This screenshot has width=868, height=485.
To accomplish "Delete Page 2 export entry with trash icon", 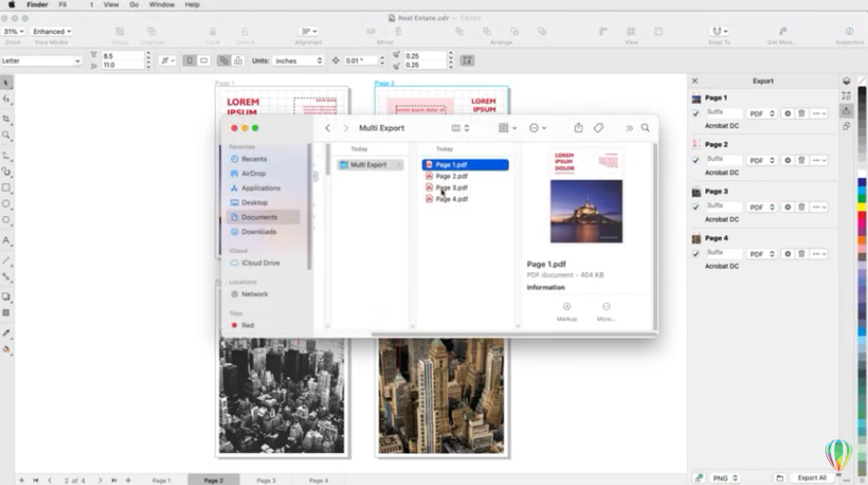I will point(801,160).
